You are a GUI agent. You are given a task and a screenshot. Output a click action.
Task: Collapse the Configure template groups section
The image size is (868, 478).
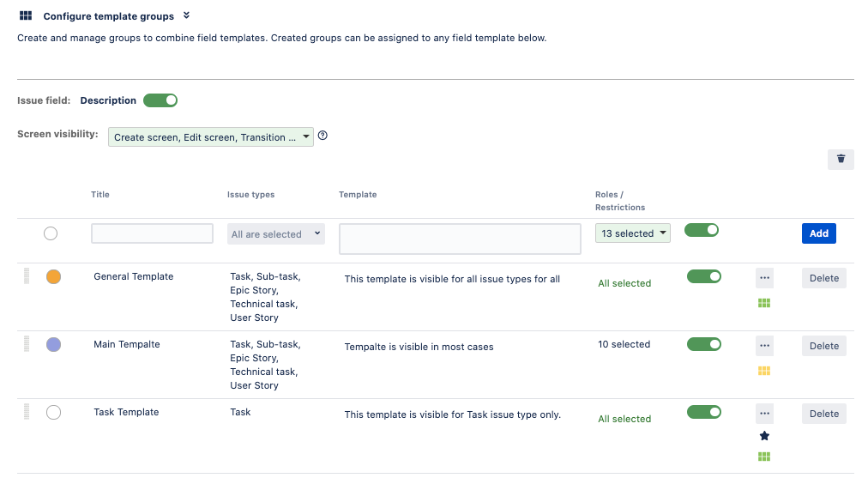point(187,15)
